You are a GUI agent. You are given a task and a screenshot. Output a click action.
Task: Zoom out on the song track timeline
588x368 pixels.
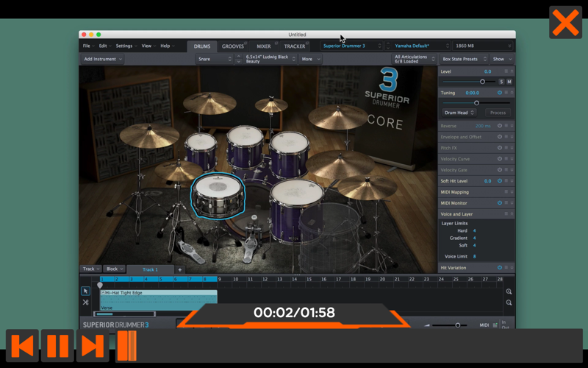pyautogui.click(x=509, y=302)
